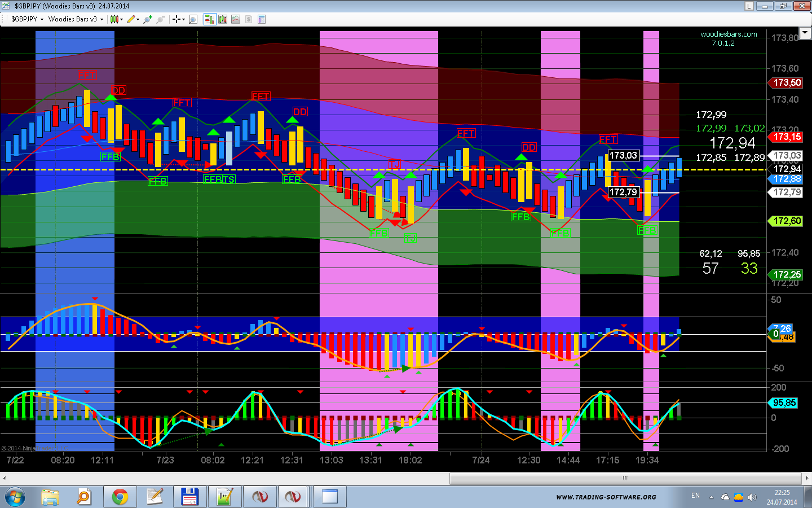Screen dimensions: 812x508
Task: Select the candlestick chart style icon
Action: tap(114, 19)
